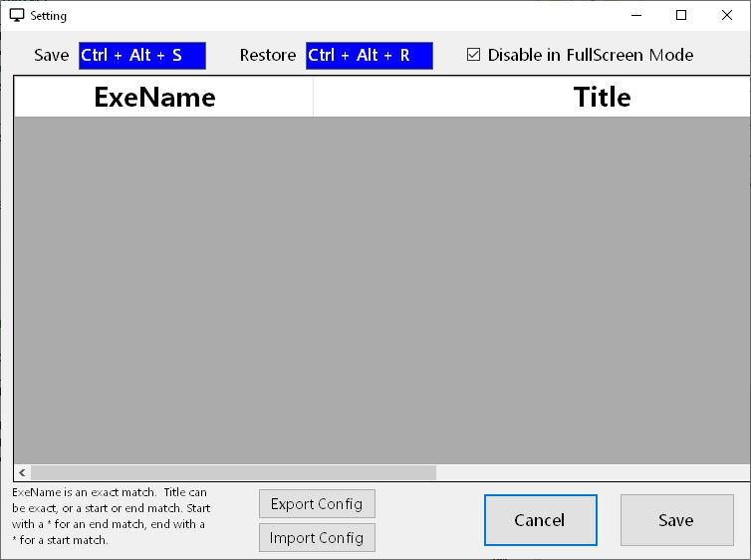Click the Restore label beside the hotkey field

click(x=267, y=56)
